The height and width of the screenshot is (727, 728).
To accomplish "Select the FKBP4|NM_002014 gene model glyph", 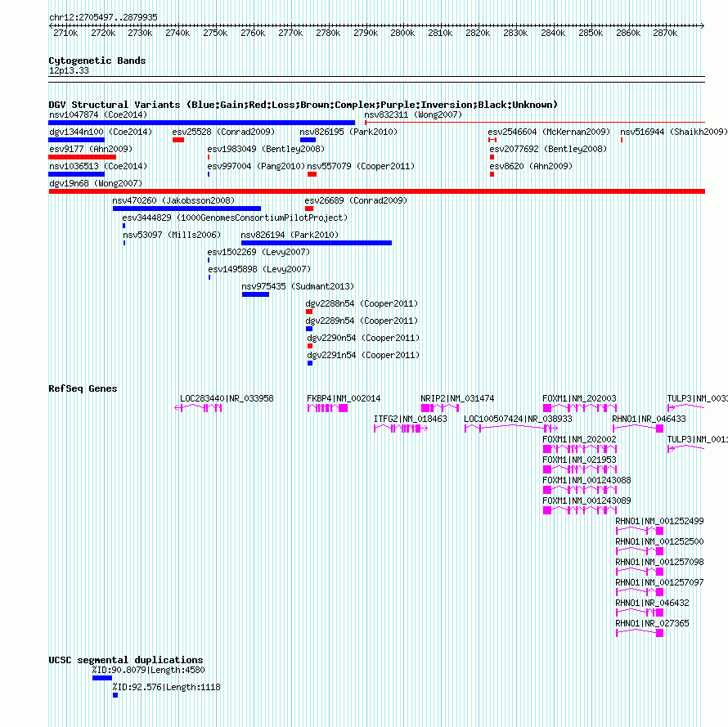I will tap(327, 408).
